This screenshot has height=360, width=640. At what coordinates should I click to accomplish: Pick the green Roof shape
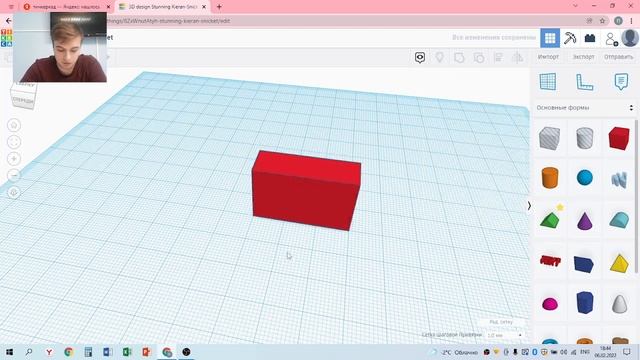pyautogui.click(x=550, y=220)
